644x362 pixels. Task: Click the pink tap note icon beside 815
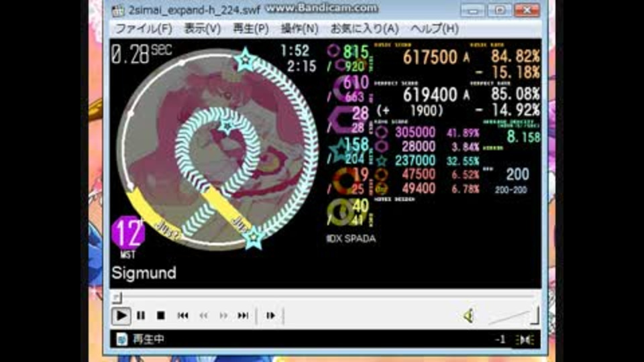click(x=333, y=51)
